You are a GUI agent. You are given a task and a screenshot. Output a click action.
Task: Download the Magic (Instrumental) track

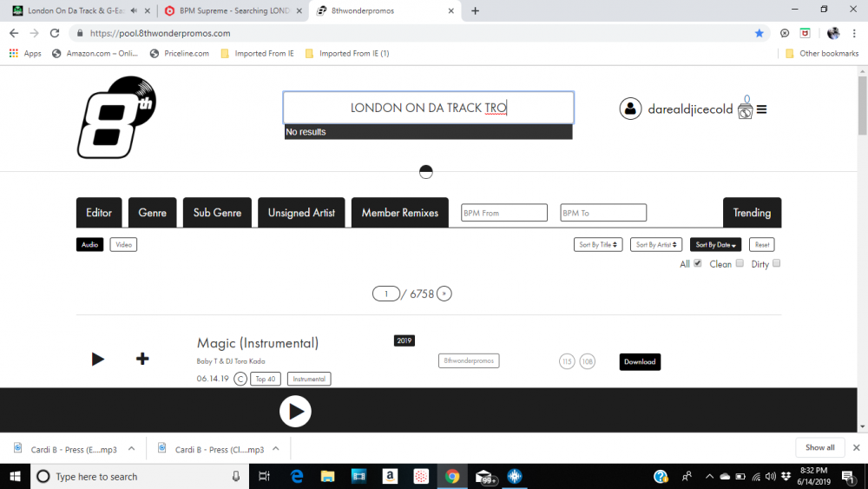[x=640, y=361]
